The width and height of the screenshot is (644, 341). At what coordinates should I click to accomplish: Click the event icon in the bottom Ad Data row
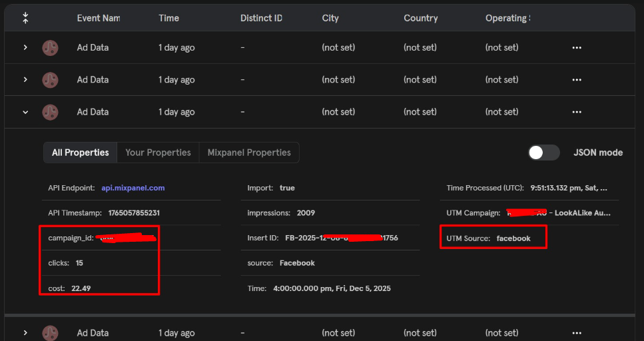[x=50, y=332]
